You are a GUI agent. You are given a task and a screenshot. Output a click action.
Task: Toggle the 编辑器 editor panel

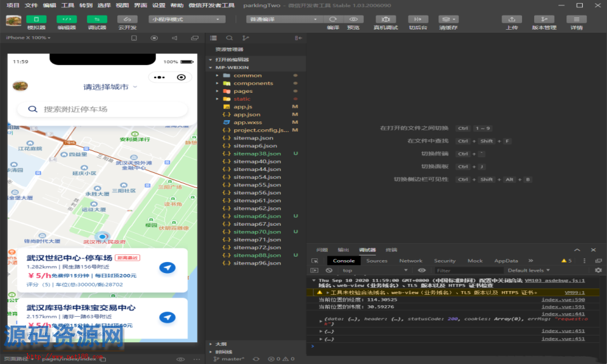click(x=67, y=19)
